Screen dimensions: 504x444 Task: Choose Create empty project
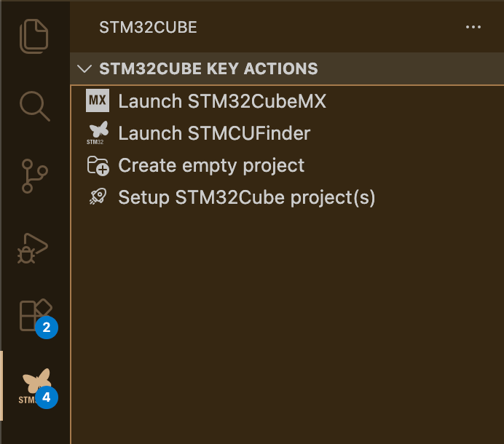click(x=211, y=166)
